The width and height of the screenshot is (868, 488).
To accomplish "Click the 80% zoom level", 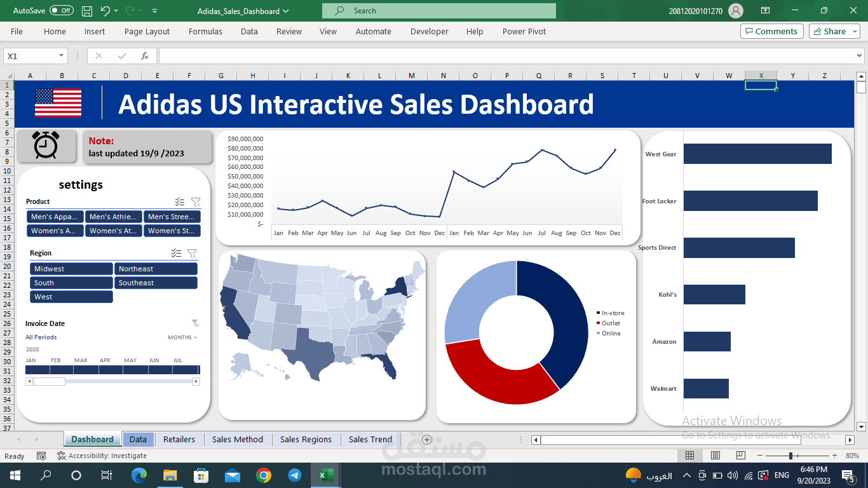I will click(853, 456).
